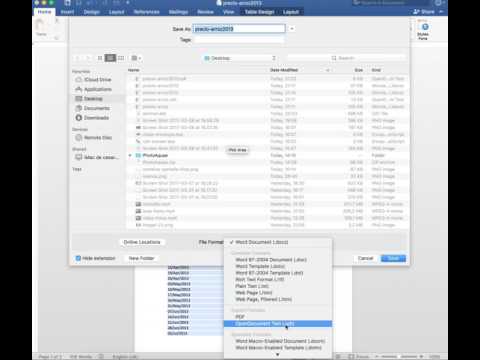Click the Save icon in title bar
The width and height of the screenshot is (480, 360).
coord(68,3)
